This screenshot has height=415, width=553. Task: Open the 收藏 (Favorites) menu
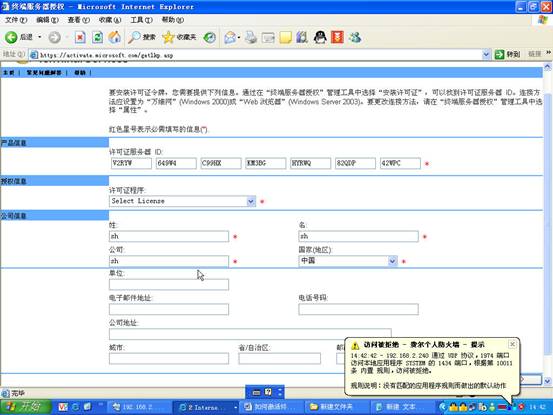pyautogui.click(x=110, y=20)
